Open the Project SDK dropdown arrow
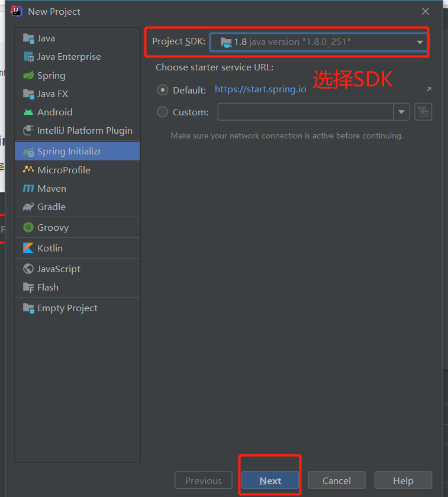 pyautogui.click(x=420, y=42)
